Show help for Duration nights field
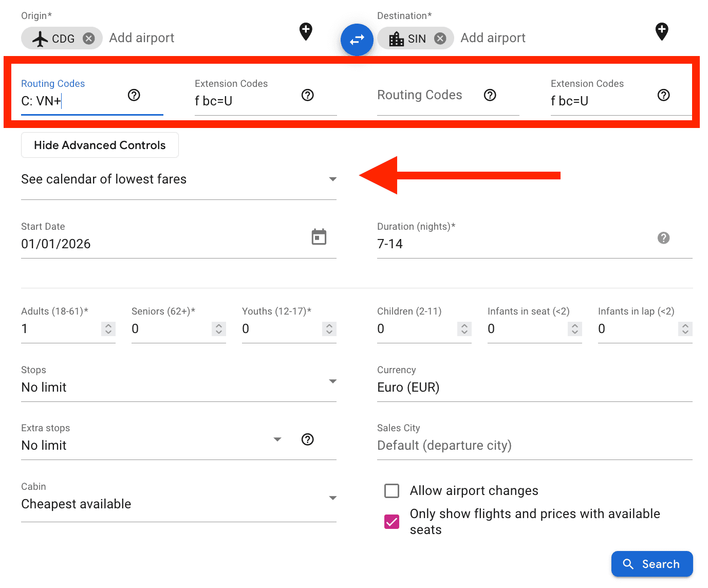The image size is (708, 588). (664, 238)
